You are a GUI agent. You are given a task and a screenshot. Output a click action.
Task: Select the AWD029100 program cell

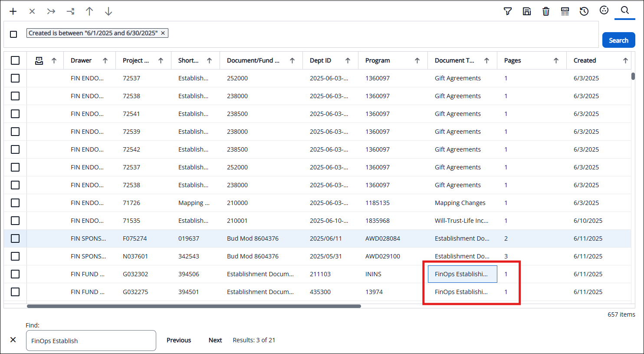[383, 256]
